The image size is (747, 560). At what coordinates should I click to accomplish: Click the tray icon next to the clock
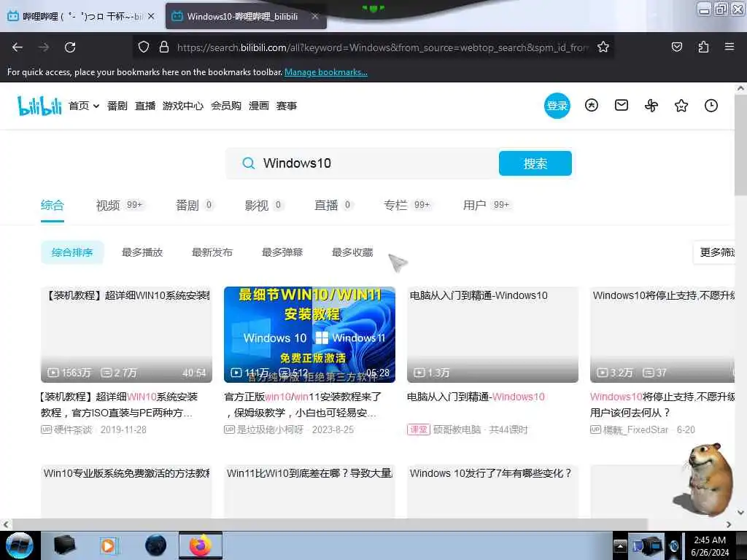pyautogui.click(x=673, y=546)
